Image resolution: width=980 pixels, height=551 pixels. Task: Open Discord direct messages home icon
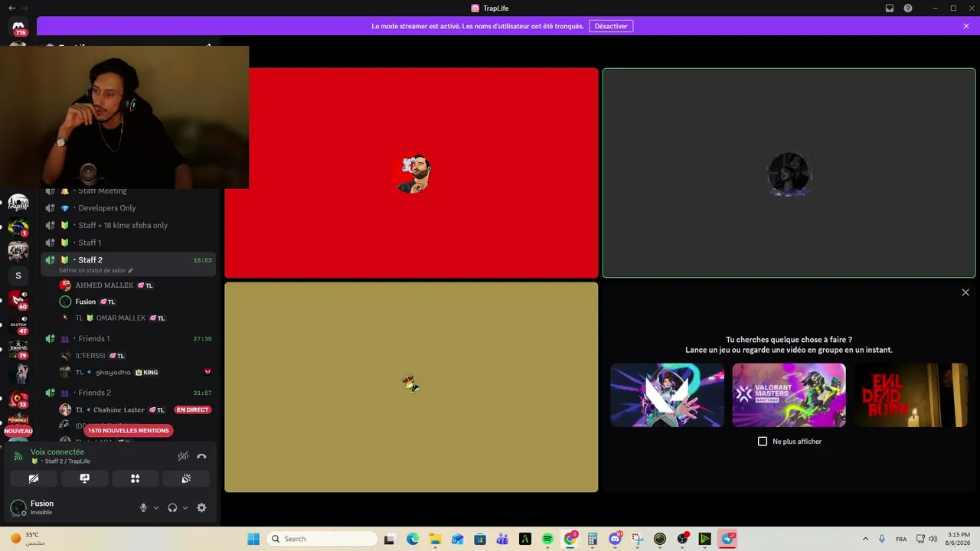coord(18,27)
